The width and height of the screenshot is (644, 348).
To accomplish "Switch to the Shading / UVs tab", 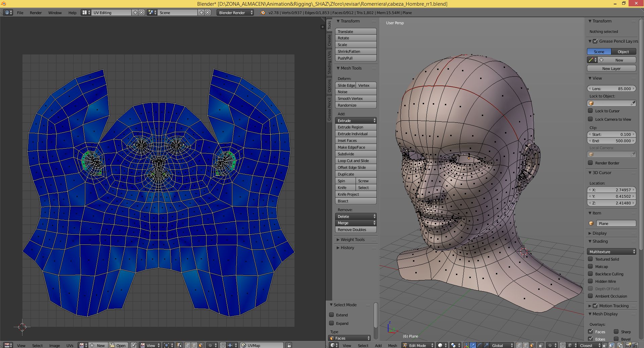I will 329,63.
